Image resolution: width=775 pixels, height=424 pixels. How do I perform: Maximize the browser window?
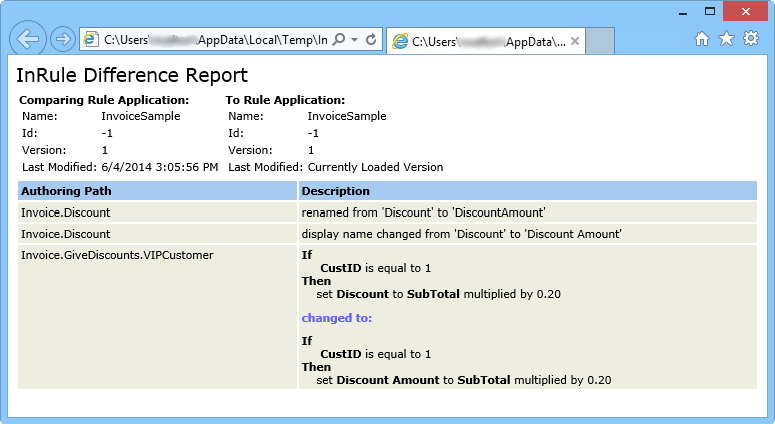point(710,10)
